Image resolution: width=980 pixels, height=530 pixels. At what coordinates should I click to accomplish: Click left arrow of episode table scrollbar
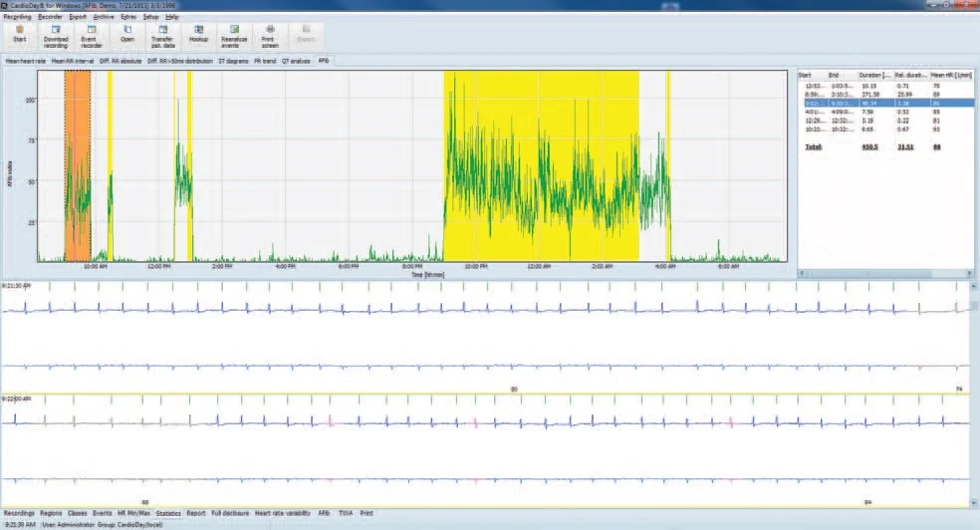[803, 273]
